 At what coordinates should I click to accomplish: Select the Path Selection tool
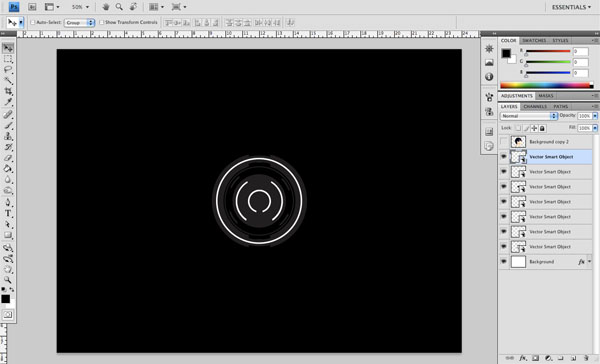(8, 224)
